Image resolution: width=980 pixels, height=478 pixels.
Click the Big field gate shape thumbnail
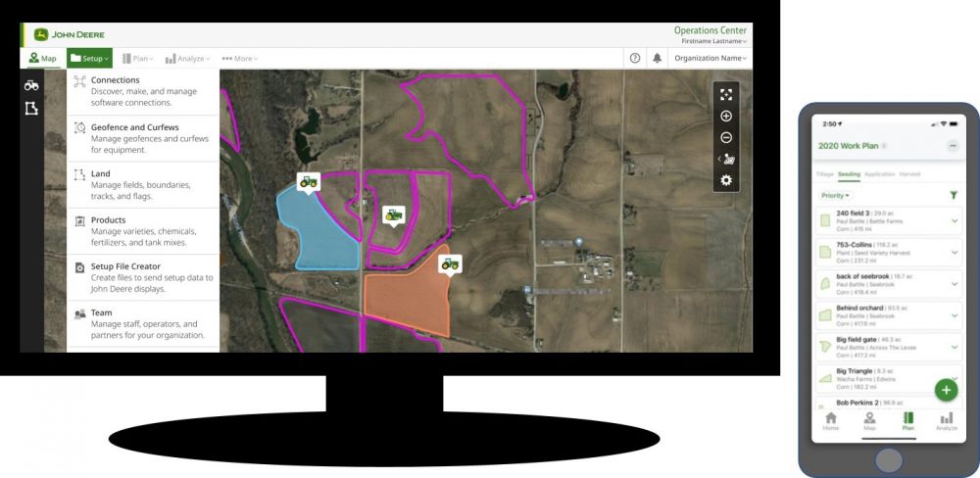click(825, 347)
